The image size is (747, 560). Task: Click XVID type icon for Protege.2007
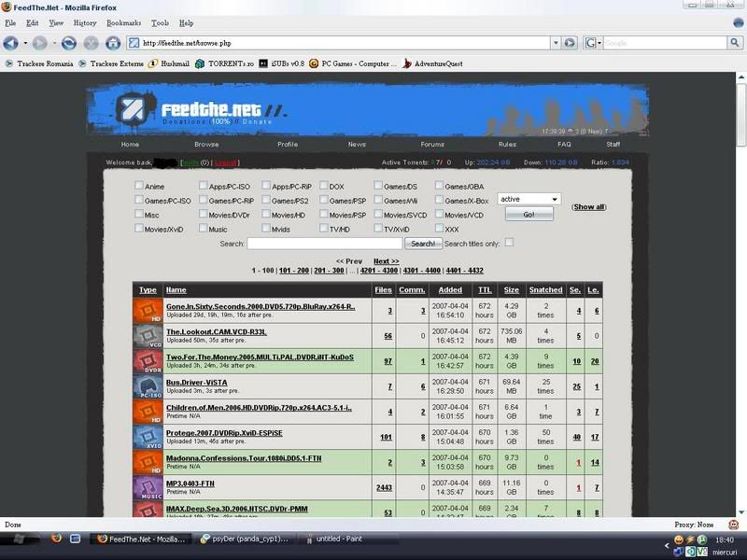point(148,437)
